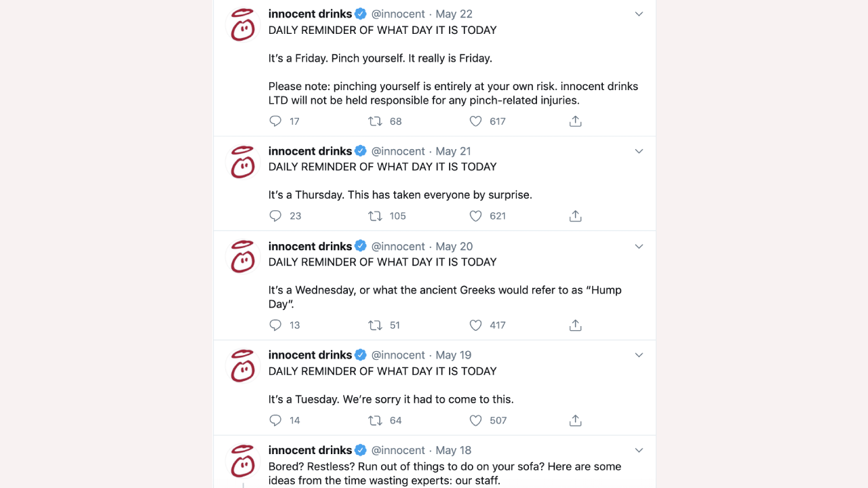Retweet the May 21 Thursday tweet

(375, 216)
